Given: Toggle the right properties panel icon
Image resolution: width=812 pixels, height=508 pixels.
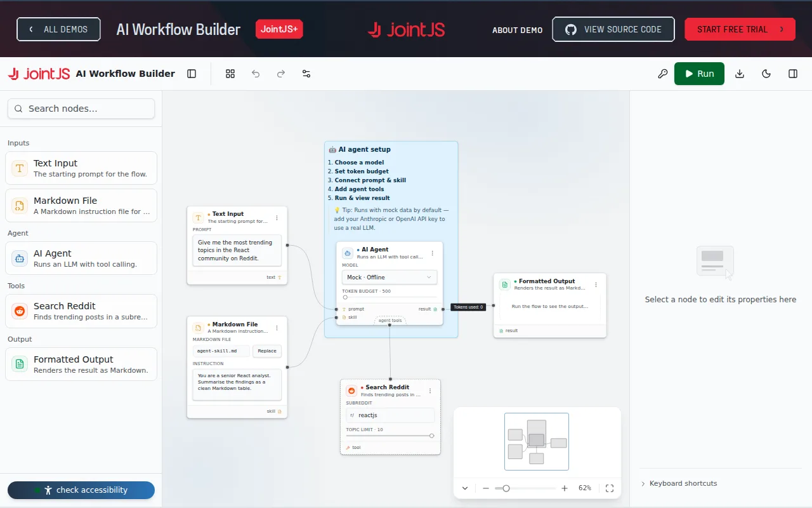Looking at the screenshot, I should tap(793, 74).
